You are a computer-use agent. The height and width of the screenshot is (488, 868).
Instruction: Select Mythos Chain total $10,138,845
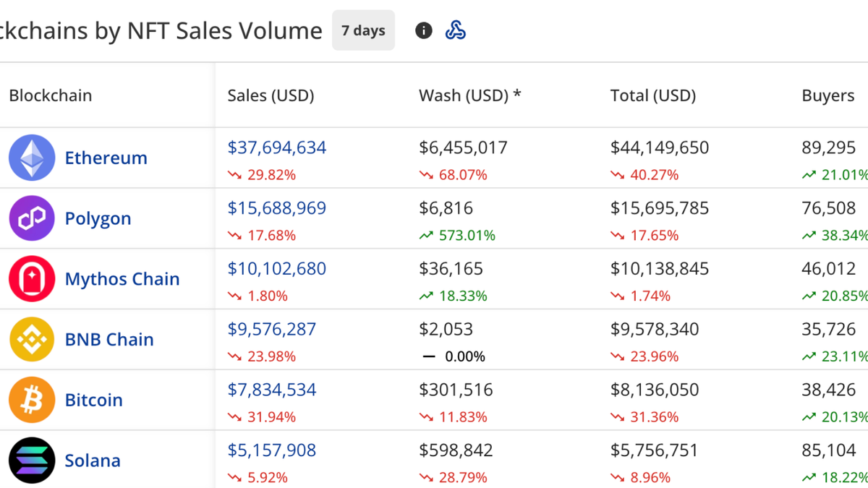[660, 269]
